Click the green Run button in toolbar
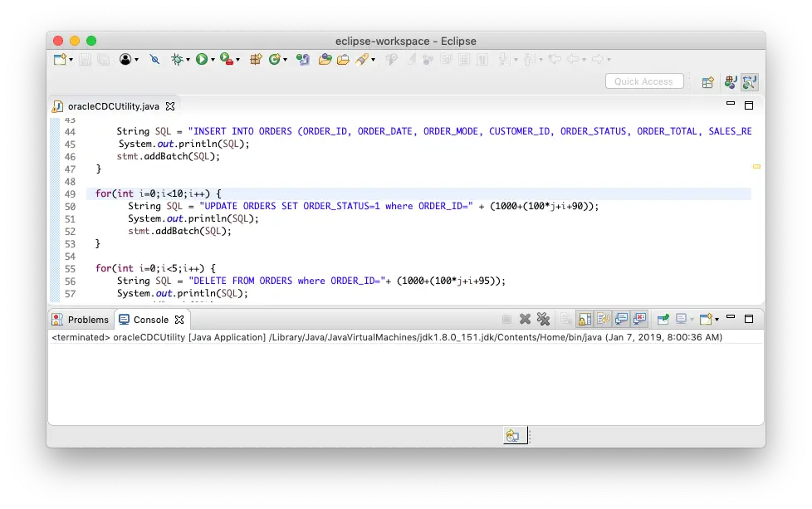The width and height of the screenshot is (812, 509). 201,59
